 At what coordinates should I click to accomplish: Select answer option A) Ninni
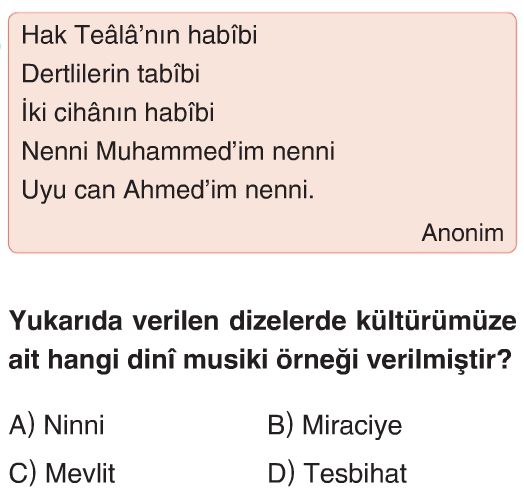point(56,425)
